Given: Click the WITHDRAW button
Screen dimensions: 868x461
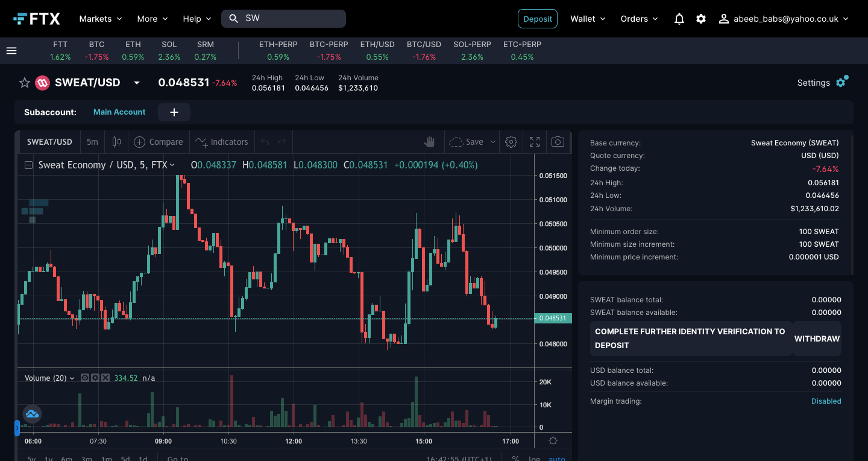Looking at the screenshot, I should pyautogui.click(x=817, y=339).
